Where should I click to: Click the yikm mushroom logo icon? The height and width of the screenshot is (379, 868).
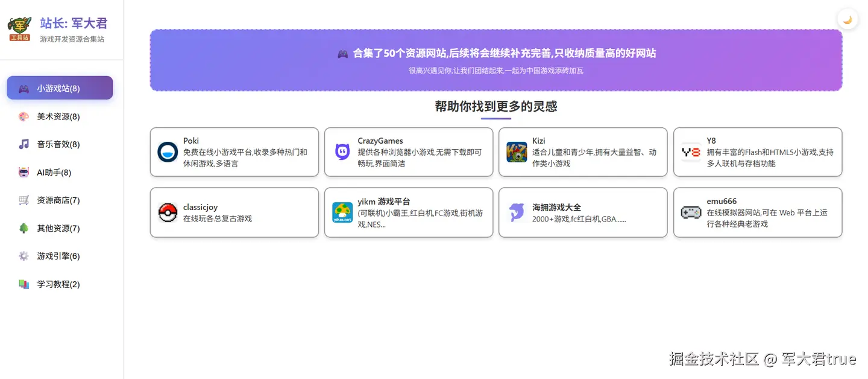tap(342, 212)
